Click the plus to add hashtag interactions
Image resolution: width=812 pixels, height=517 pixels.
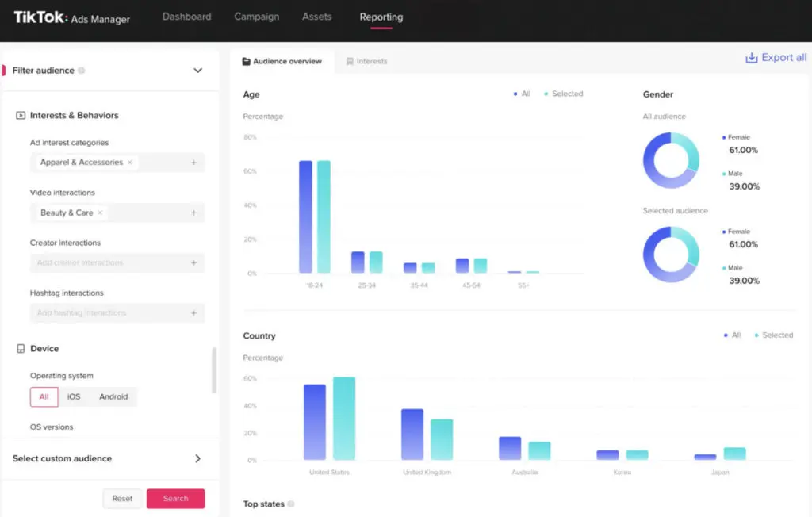click(x=195, y=312)
